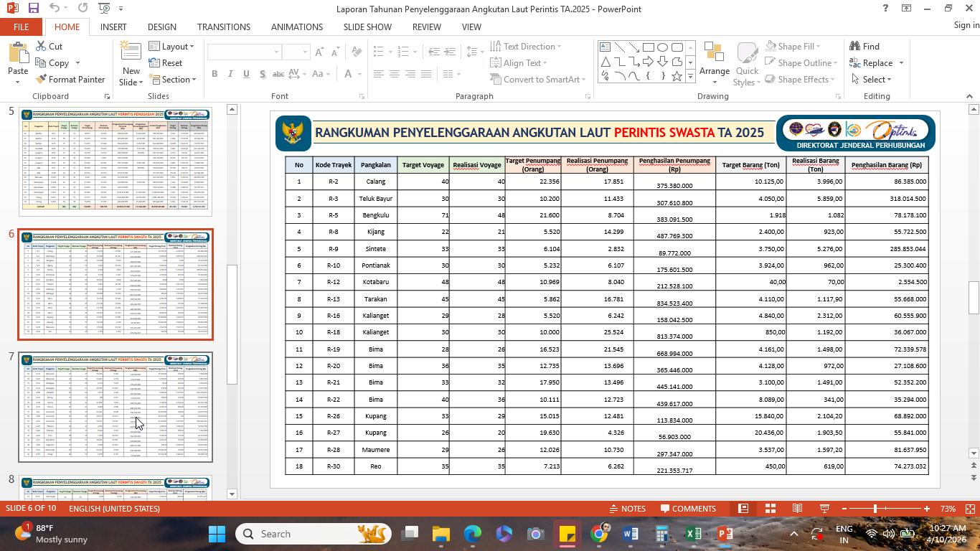Expand Section dropdown
Screen dimensions: 980x551
173,79
